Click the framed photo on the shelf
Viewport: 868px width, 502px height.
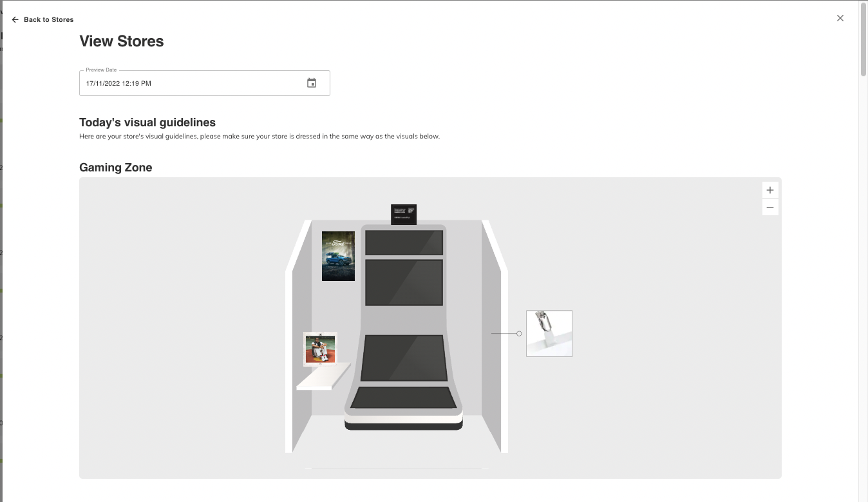pos(320,349)
